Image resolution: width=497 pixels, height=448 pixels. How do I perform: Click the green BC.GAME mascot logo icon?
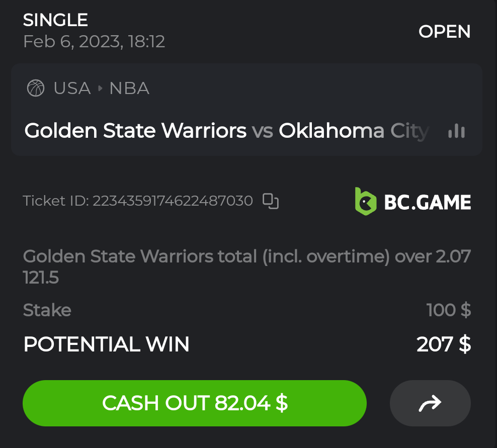pos(366,202)
